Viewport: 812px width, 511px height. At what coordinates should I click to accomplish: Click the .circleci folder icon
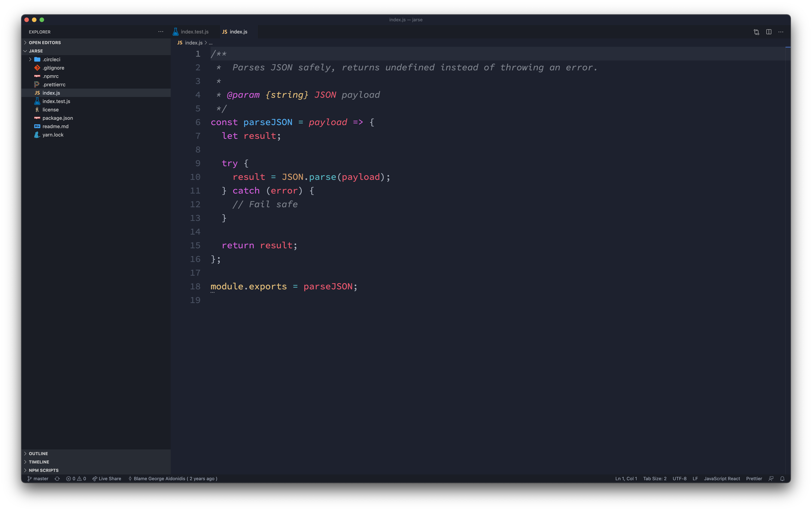tap(37, 59)
